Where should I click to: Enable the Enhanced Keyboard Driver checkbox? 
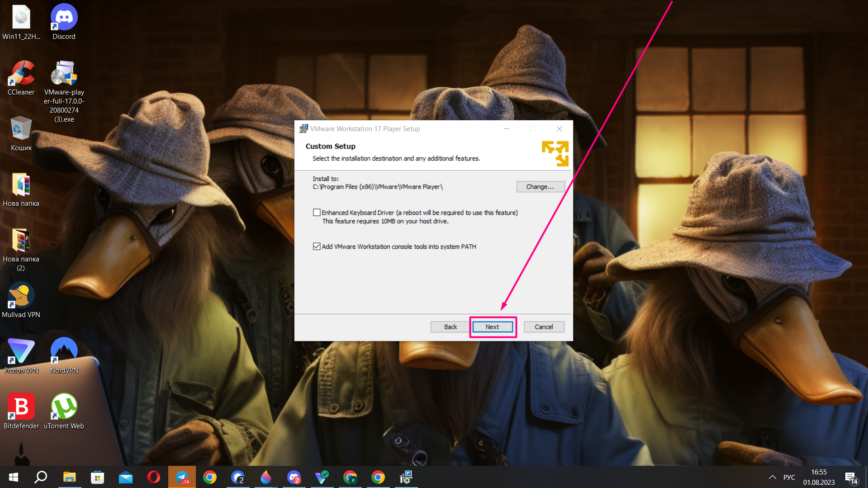[317, 213]
